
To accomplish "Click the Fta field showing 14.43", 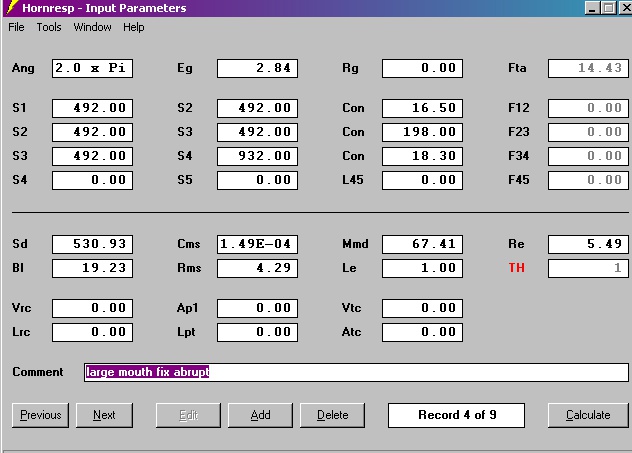I will point(588,68).
